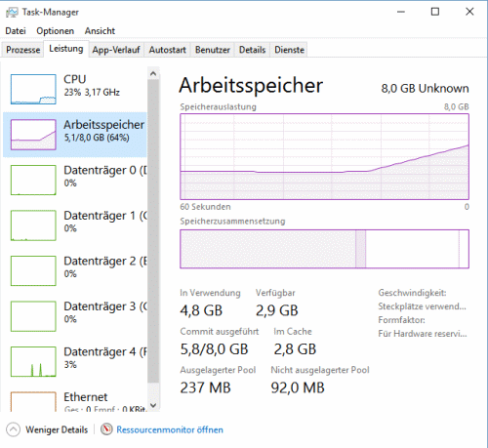Click the Im Cache 2,8 GB value
This screenshot has height=448, width=488.
[295, 349]
